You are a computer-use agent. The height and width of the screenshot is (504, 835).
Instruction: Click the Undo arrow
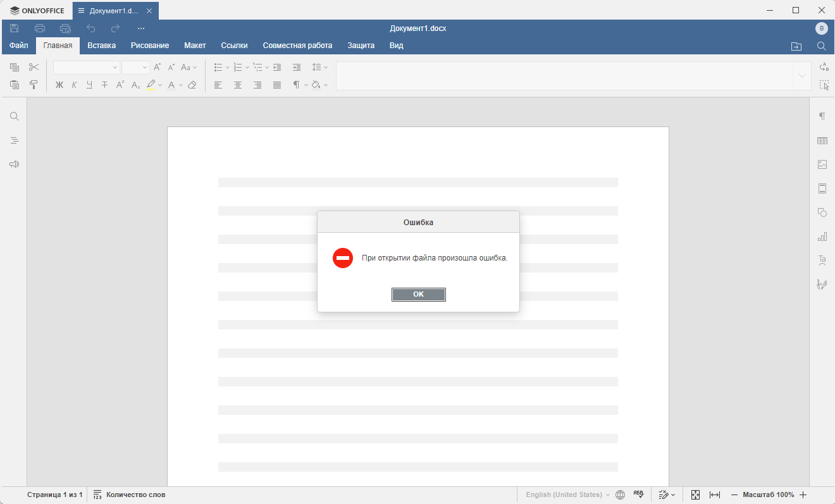click(x=90, y=28)
